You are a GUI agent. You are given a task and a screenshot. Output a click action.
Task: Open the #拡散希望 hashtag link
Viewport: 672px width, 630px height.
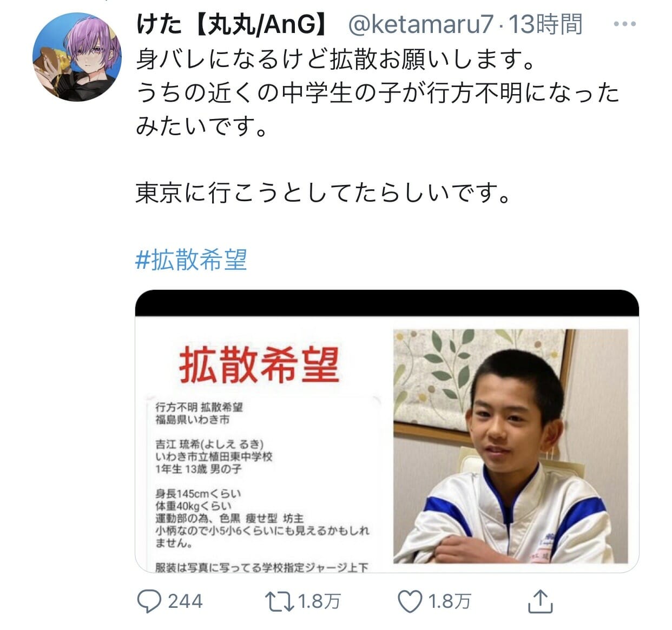coord(191,260)
